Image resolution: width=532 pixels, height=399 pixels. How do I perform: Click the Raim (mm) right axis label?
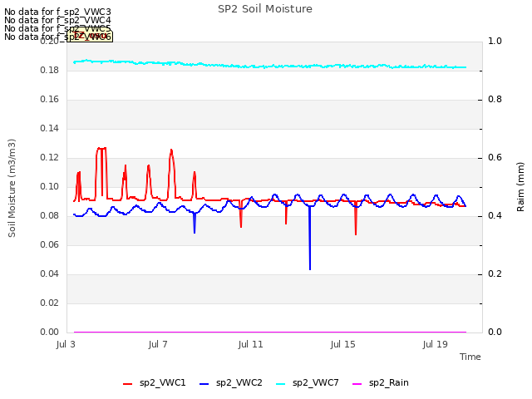(x=520, y=187)
